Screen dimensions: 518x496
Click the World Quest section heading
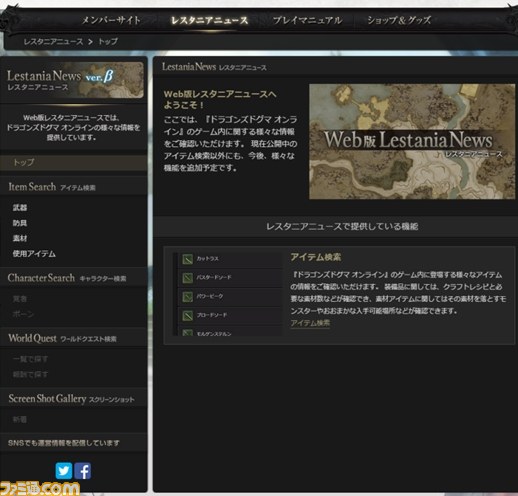point(63,338)
